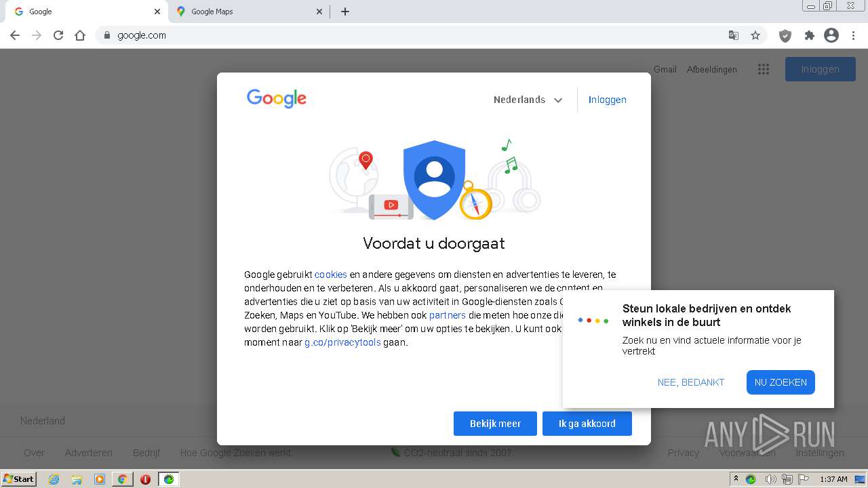Reload the current page
Image resolution: width=868 pixels, height=488 pixels.
tap(58, 35)
